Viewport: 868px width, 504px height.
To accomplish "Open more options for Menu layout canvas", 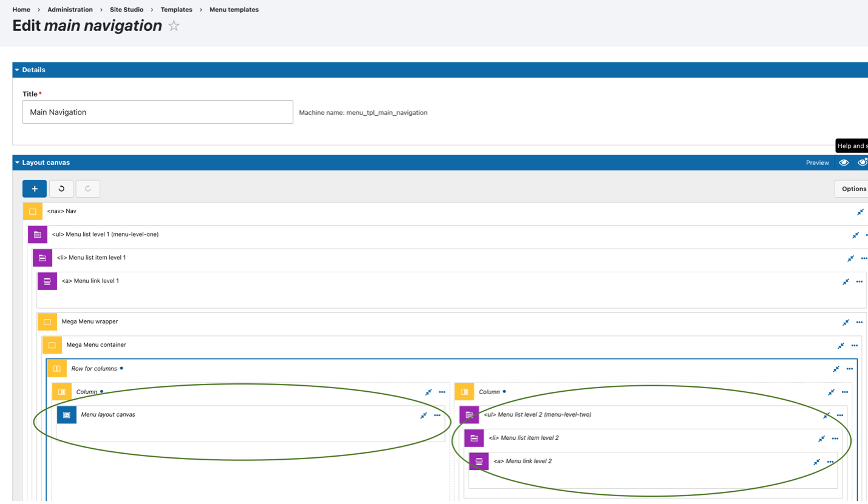I will click(437, 415).
